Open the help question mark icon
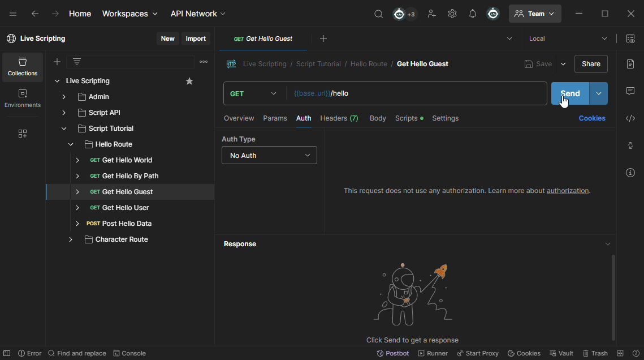Viewport: 644px width, 360px height. click(636, 353)
